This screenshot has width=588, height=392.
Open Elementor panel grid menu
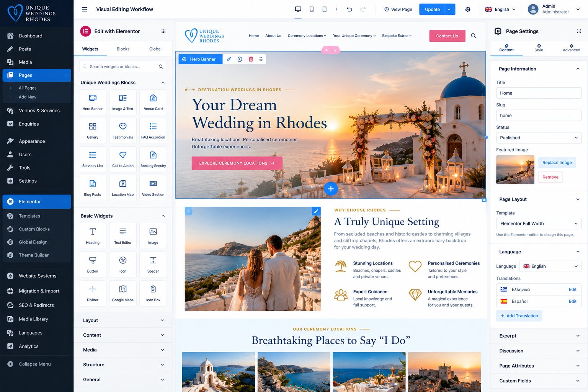(x=163, y=31)
